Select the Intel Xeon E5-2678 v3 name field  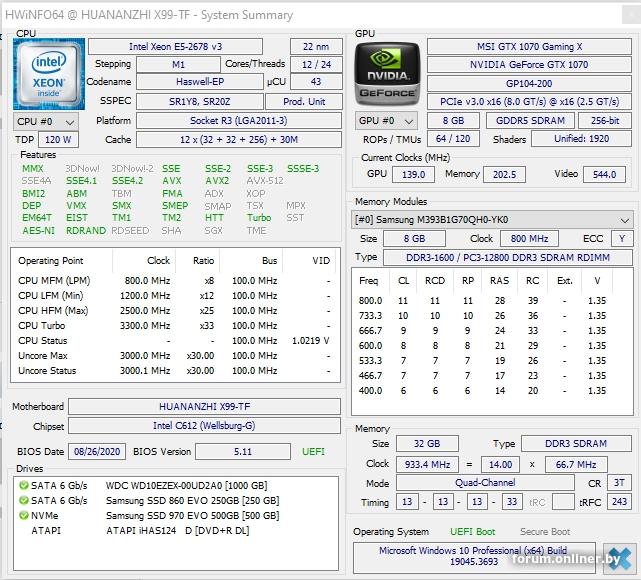(x=175, y=47)
